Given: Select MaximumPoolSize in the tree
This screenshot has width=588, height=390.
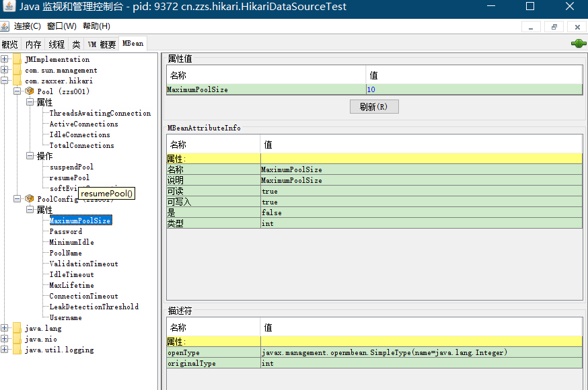Looking at the screenshot, I should (x=81, y=221).
